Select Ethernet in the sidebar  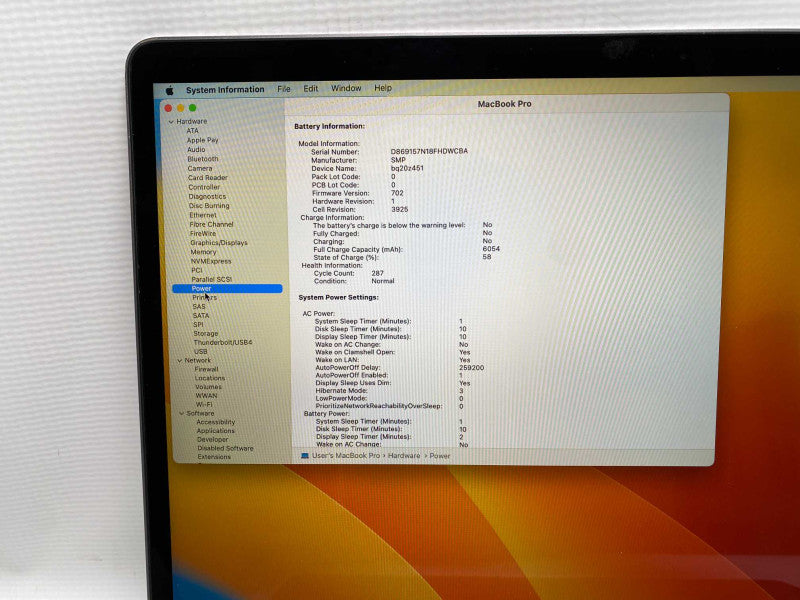(x=203, y=215)
